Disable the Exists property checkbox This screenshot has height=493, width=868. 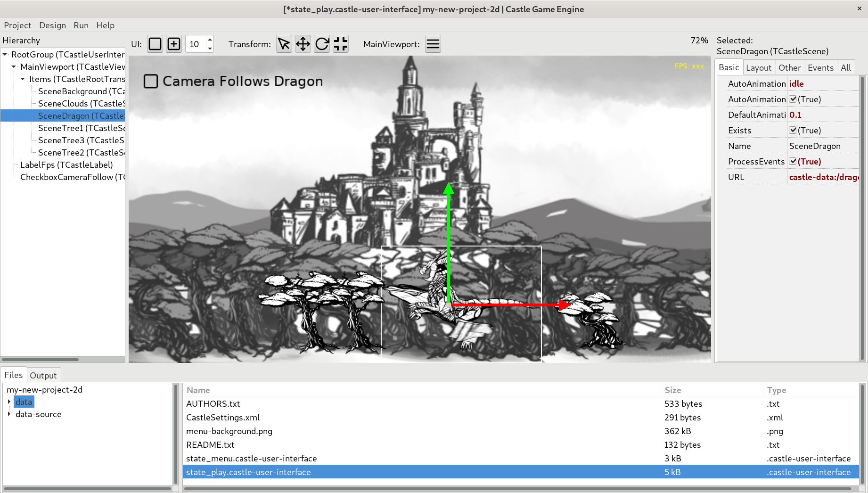pos(793,130)
